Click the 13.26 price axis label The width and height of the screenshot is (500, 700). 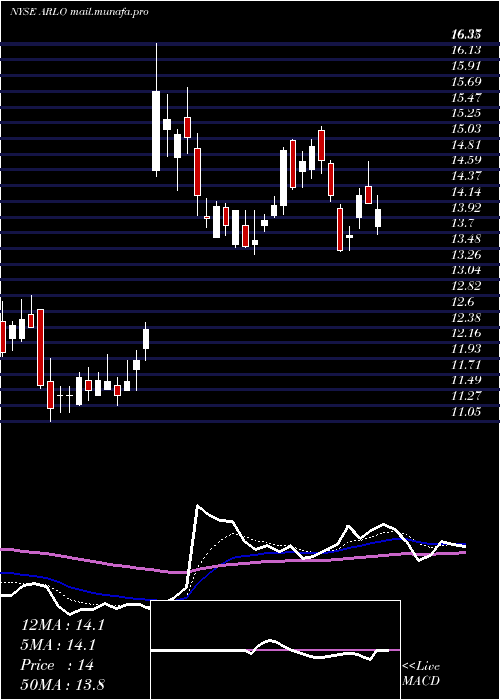coord(466,255)
